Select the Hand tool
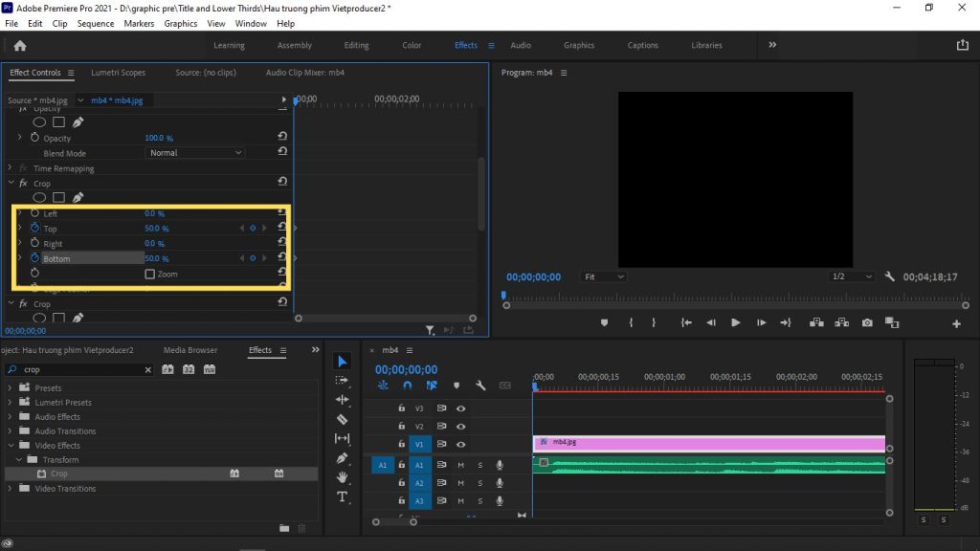The image size is (980, 551). click(x=343, y=477)
